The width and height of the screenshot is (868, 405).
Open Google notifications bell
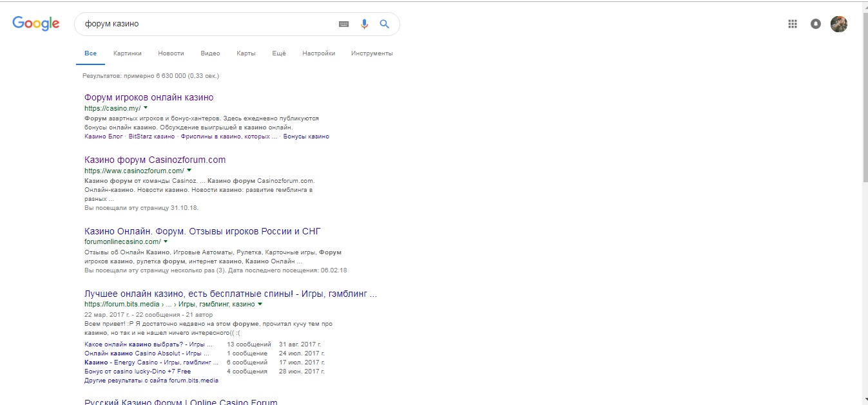816,24
